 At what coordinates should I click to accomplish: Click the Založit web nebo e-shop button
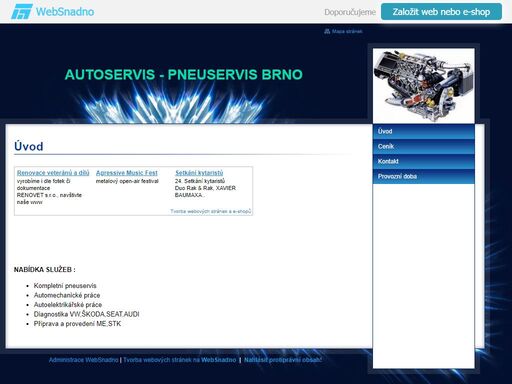pyautogui.click(x=441, y=12)
